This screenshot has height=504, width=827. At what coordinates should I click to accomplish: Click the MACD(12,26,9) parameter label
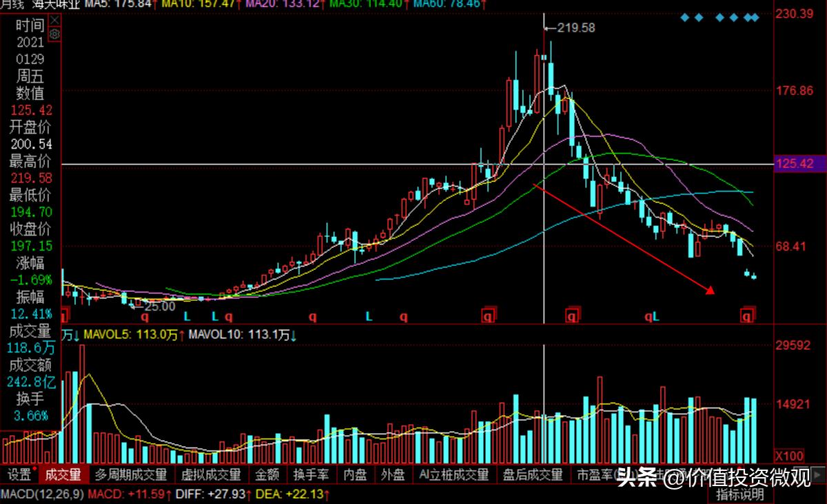click(42, 494)
